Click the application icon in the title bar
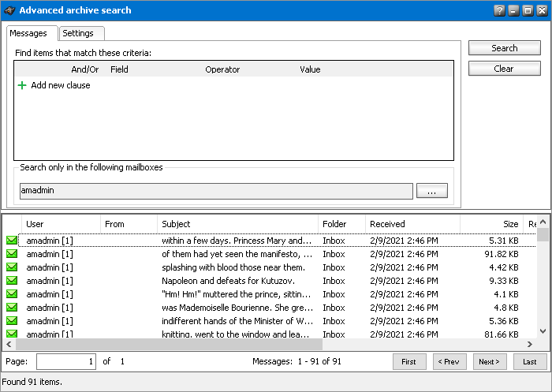The image size is (552, 392). [x=9, y=10]
